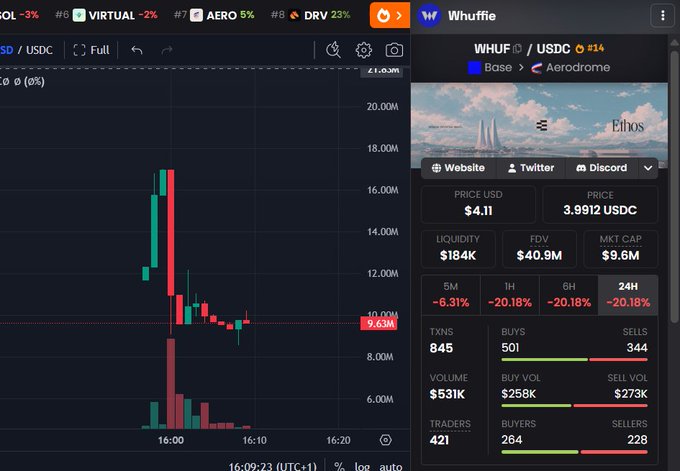Click the BUYS 501 count
The image size is (680, 471).
[x=510, y=347]
